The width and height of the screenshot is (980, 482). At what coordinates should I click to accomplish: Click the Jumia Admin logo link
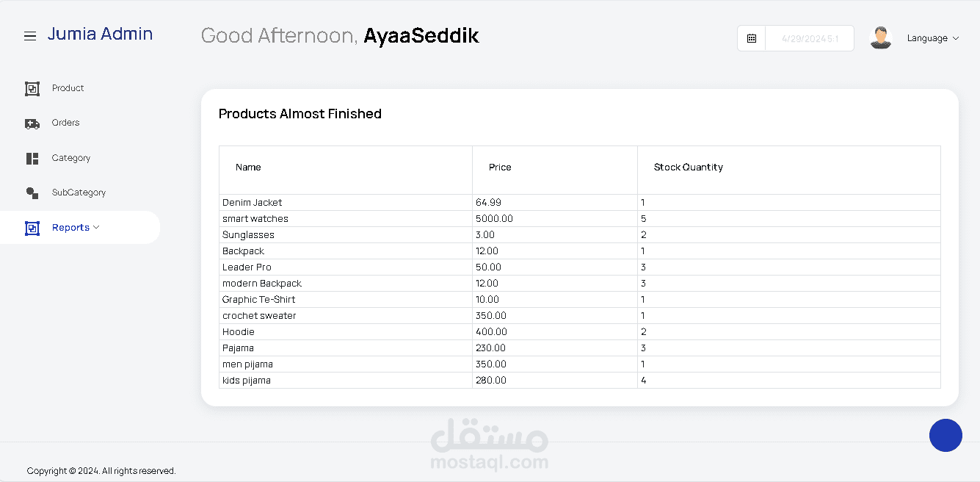(100, 34)
